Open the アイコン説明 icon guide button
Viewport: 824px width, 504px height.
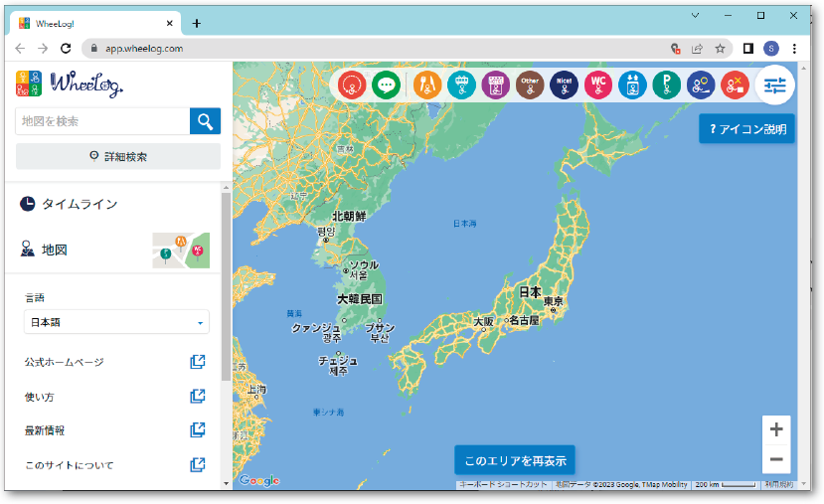pyautogui.click(x=746, y=129)
